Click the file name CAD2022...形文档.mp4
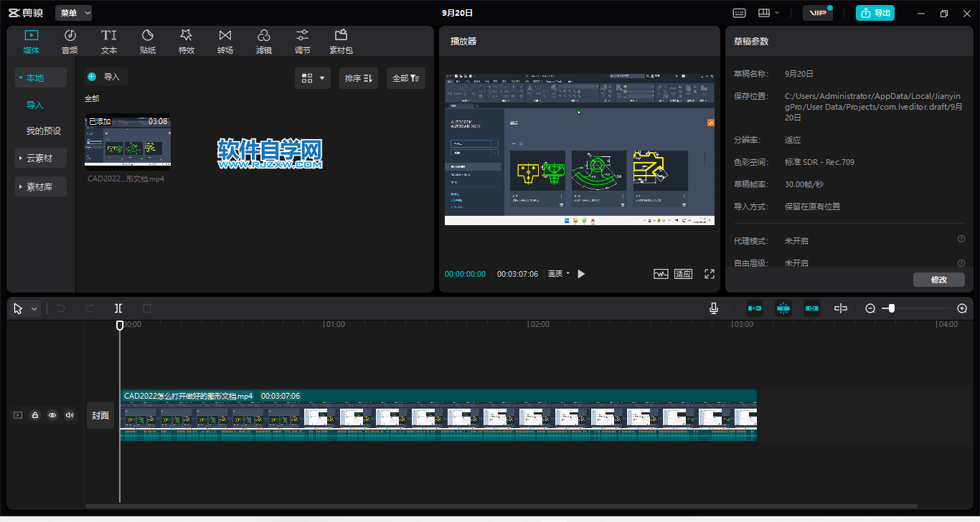 coord(126,179)
